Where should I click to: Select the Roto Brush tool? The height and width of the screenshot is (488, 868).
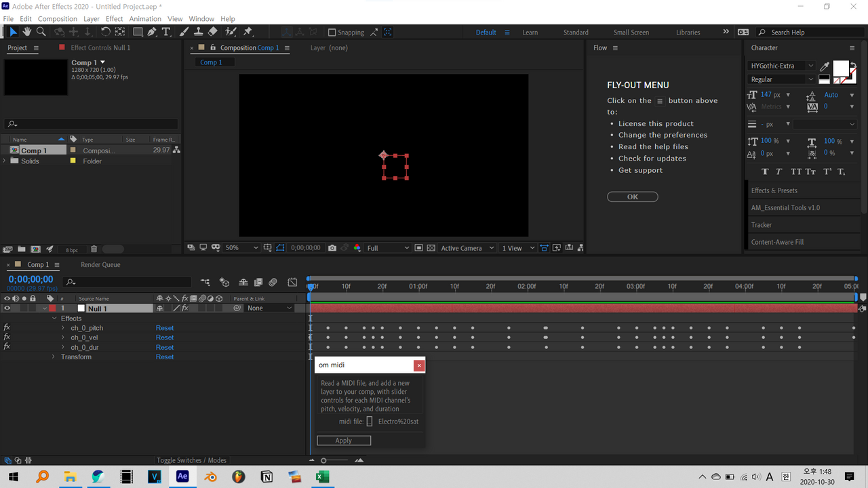(x=231, y=32)
